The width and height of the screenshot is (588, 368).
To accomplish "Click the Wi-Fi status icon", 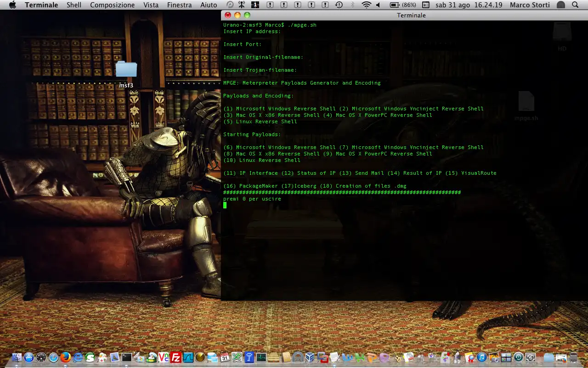I will [x=366, y=5].
